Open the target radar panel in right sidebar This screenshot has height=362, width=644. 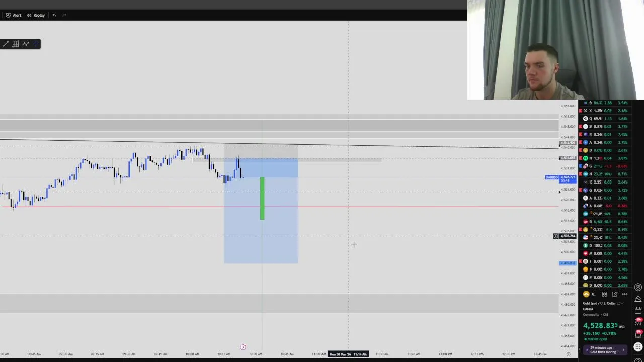click(x=638, y=287)
